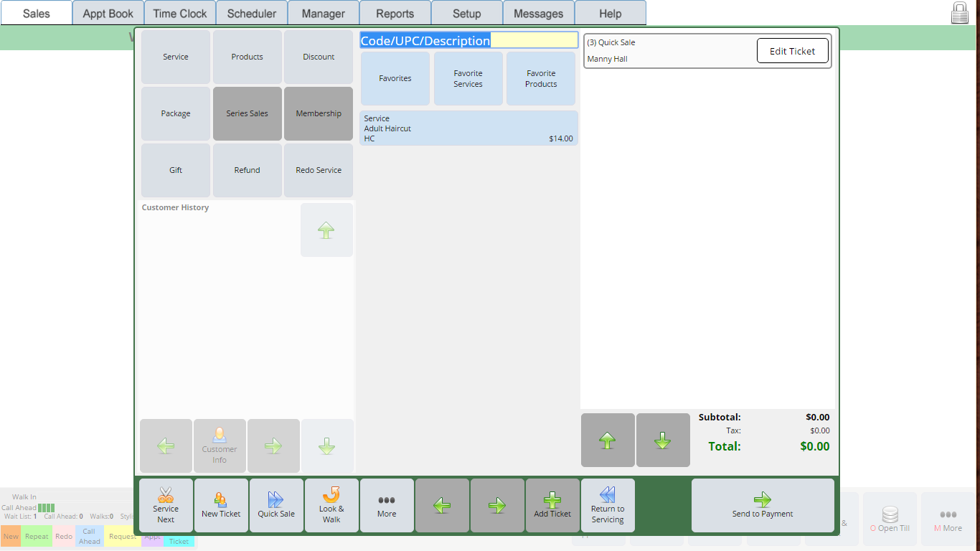This screenshot has width=980, height=551.
Task: Go to the Reports tab
Action: click(x=395, y=13)
